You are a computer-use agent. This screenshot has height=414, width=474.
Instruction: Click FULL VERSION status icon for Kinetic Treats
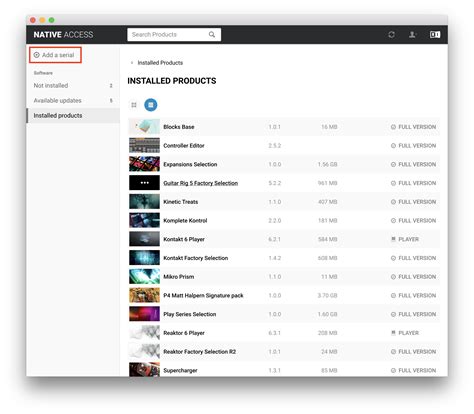393,202
